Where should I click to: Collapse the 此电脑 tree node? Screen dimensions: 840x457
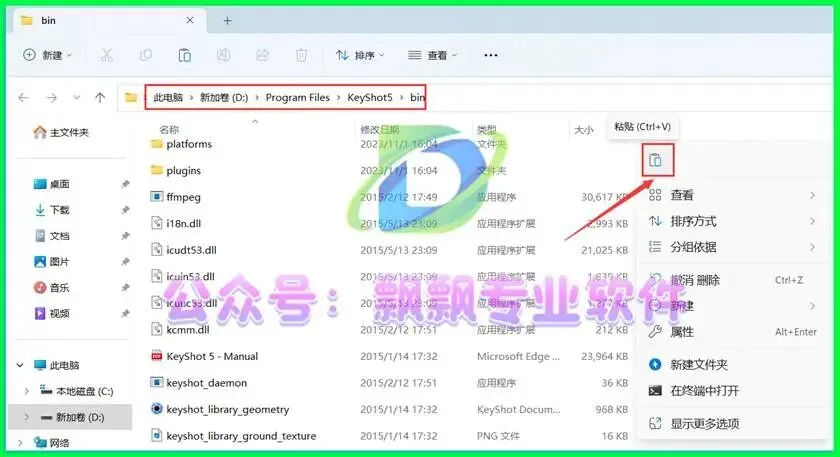pos(20,365)
